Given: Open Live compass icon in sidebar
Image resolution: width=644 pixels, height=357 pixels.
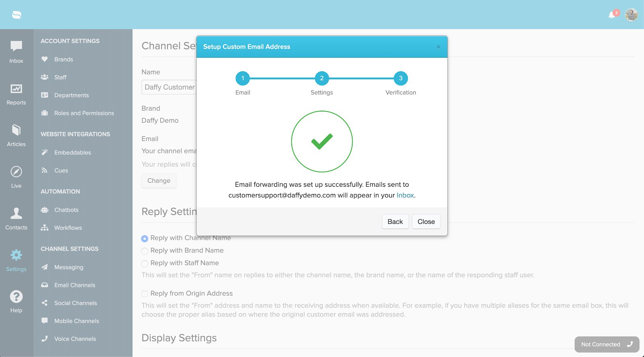Looking at the screenshot, I should point(16,172).
